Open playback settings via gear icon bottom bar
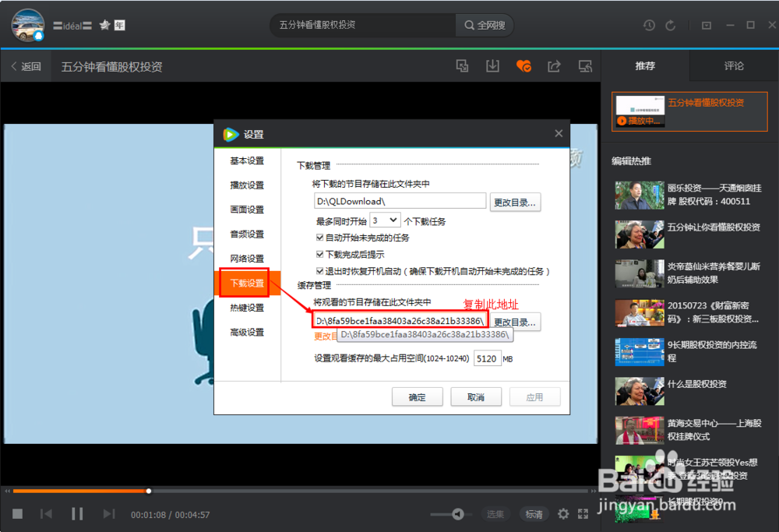 click(x=563, y=514)
